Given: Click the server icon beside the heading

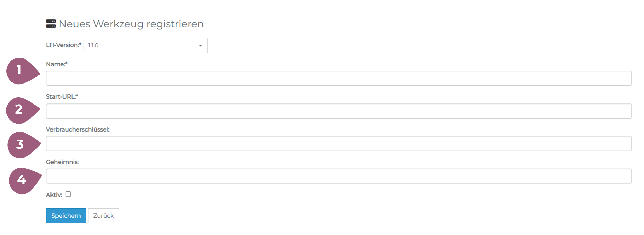Looking at the screenshot, I should 51,24.
